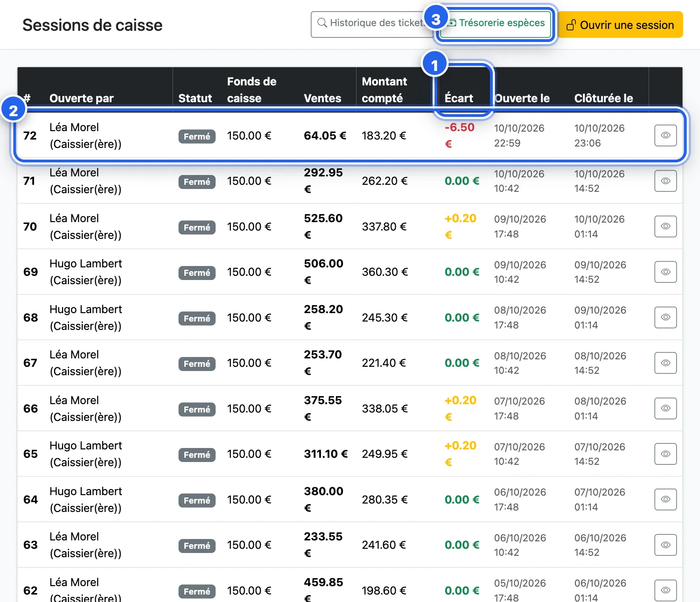
Task: Click the Ouverte le column header
Action: 522,98
